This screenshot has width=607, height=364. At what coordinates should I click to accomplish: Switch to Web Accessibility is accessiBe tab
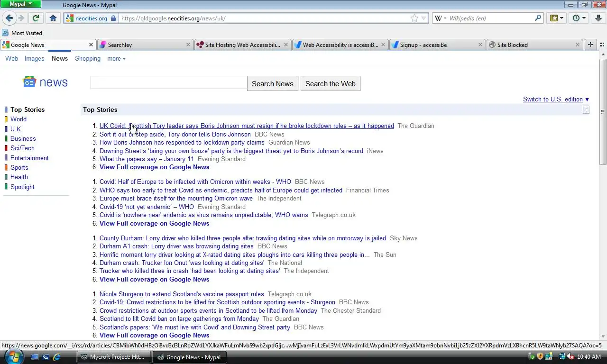[x=340, y=45]
